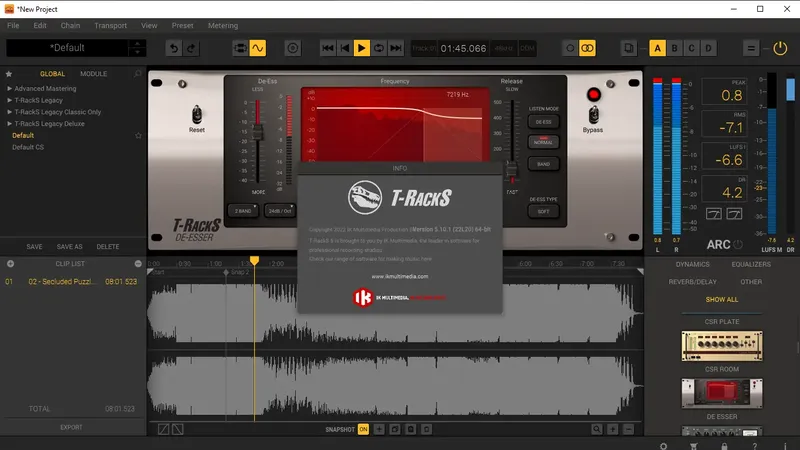
Task: Add a clip with the plus icon
Action: (x=10, y=264)
